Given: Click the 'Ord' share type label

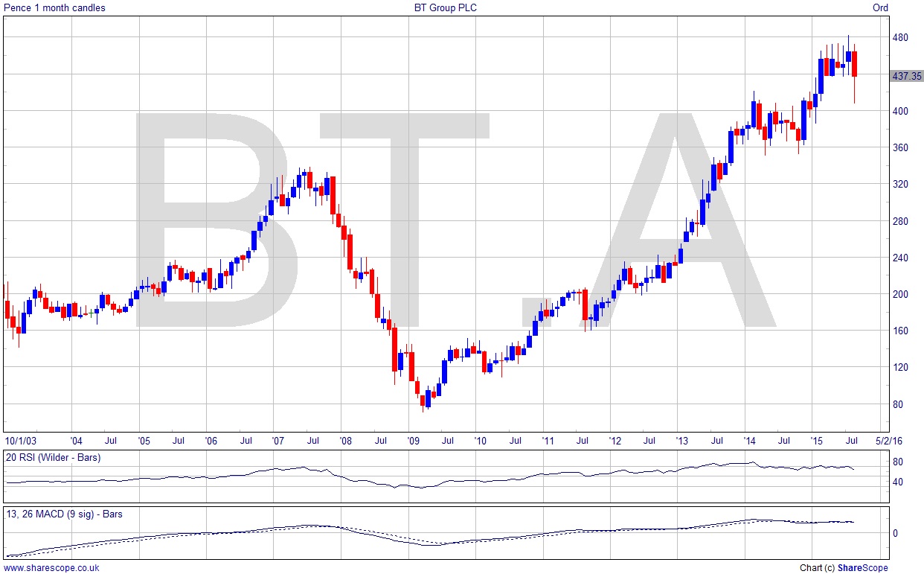Looking at the screenshot, I should pyautogui.click(x=880, y=8).
